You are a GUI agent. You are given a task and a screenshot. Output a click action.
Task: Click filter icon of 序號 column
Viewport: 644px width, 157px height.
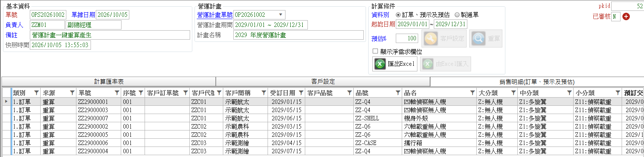141,93
